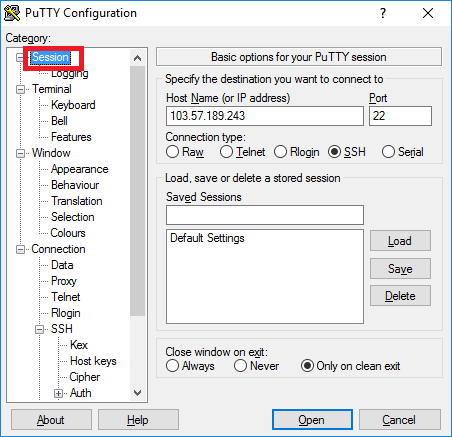Select Rlogin connection type
The image size is (452, 437).
pos(280,152)
